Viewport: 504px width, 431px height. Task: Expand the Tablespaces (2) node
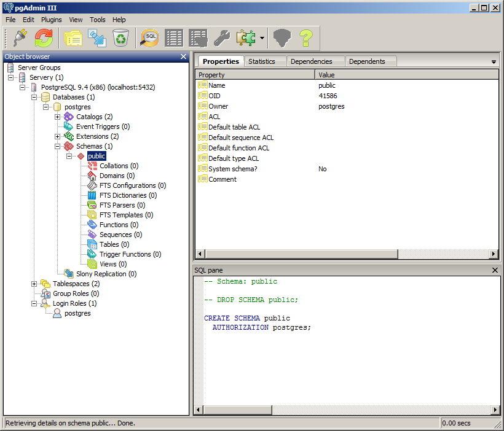(x=34, y=284)
